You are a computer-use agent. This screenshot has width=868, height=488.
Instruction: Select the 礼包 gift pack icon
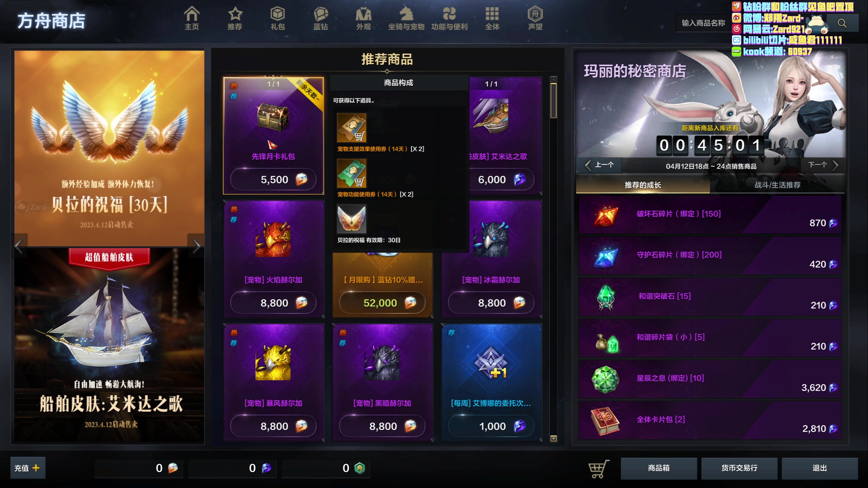277,18
